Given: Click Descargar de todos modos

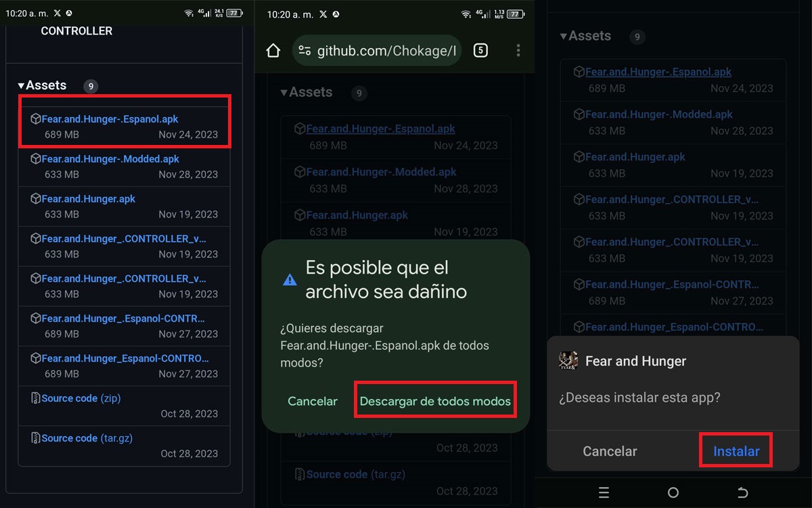Looking at the screenshot, I should tap(435, 401).
